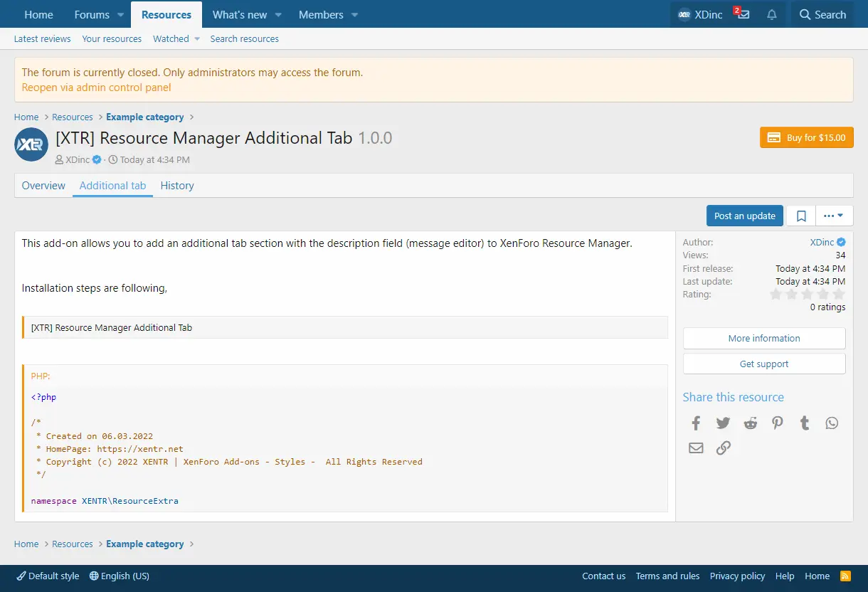Open alerts bell icon
The height and width of the screenshot is (592, 868).
click(x=771, y=14)
